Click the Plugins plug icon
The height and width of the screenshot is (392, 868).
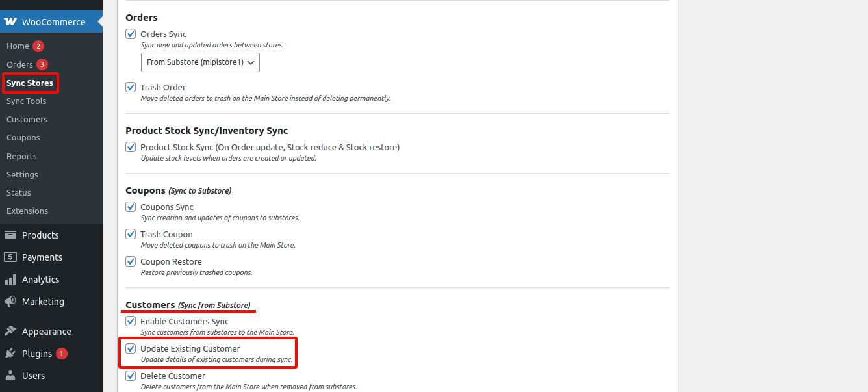click(10, 354)
